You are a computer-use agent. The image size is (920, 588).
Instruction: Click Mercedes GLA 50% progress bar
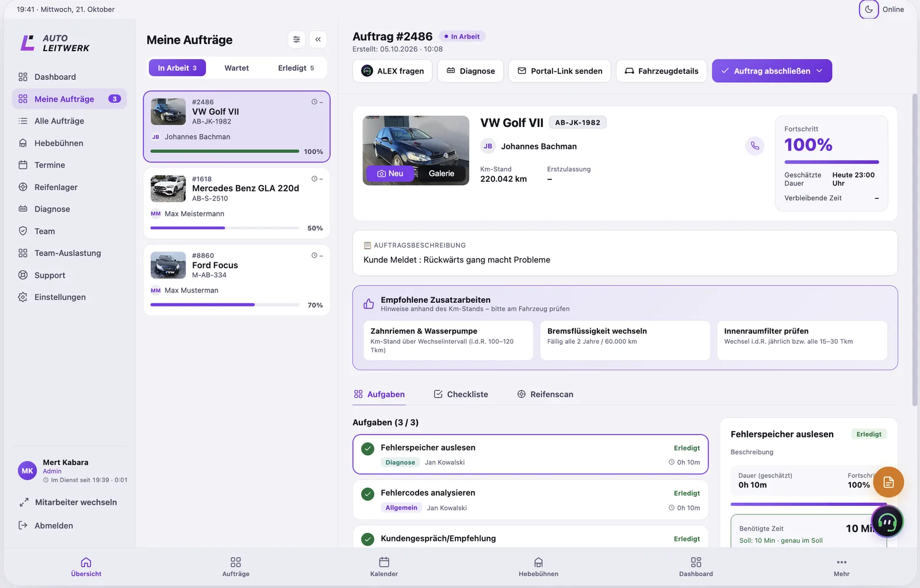coord(225,228)
